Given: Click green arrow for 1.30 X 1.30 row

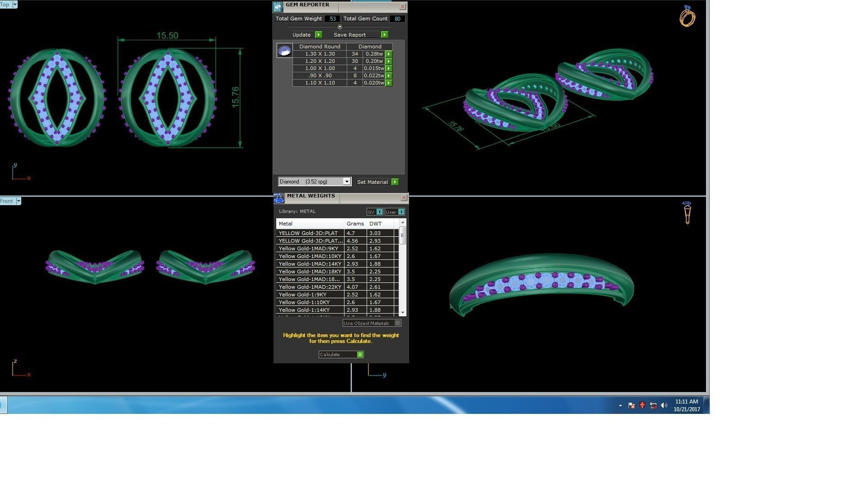Looking at the screenshot, I should click(x=388, y=54).
